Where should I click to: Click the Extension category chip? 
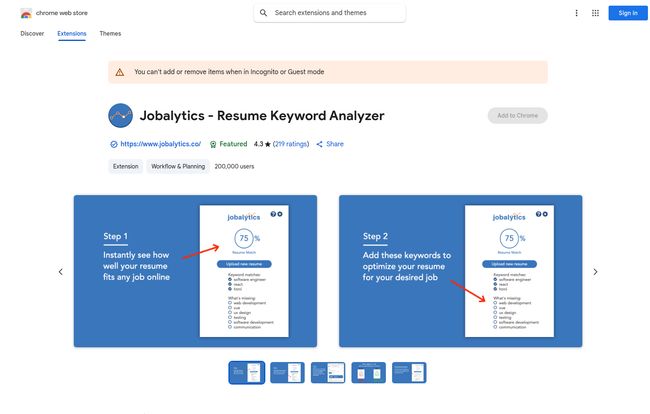126,167
